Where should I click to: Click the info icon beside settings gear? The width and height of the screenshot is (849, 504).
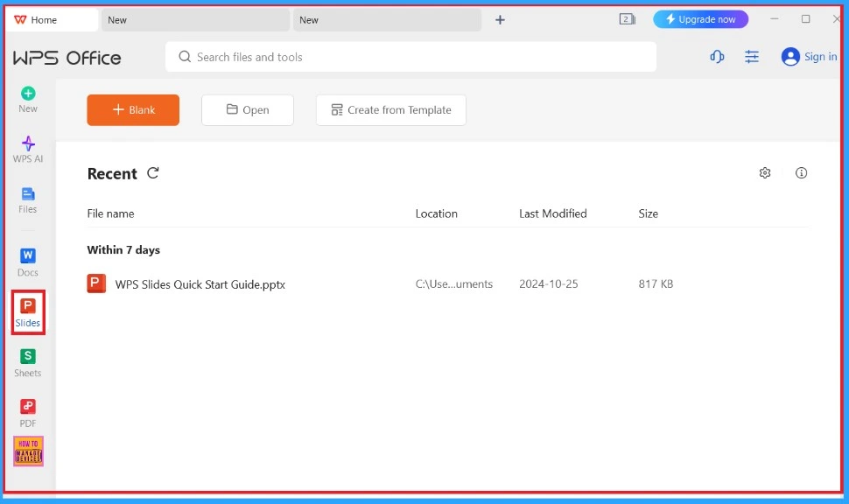(801, 173)
